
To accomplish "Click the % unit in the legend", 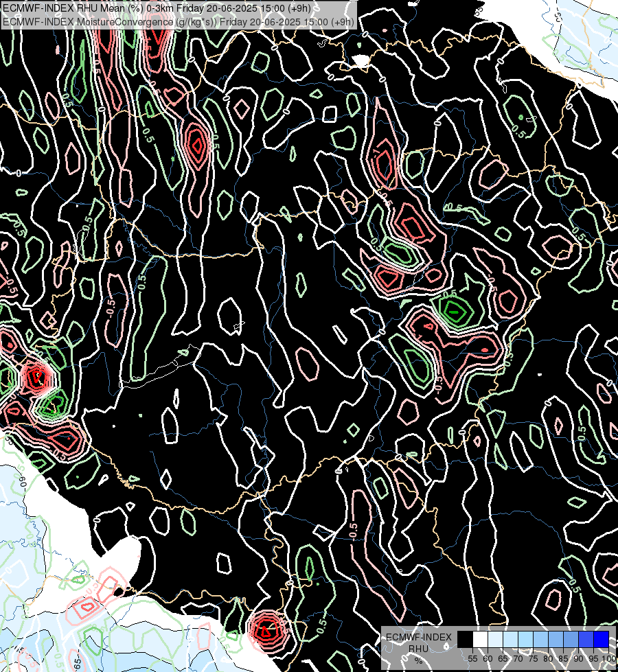I will (418, 660).
